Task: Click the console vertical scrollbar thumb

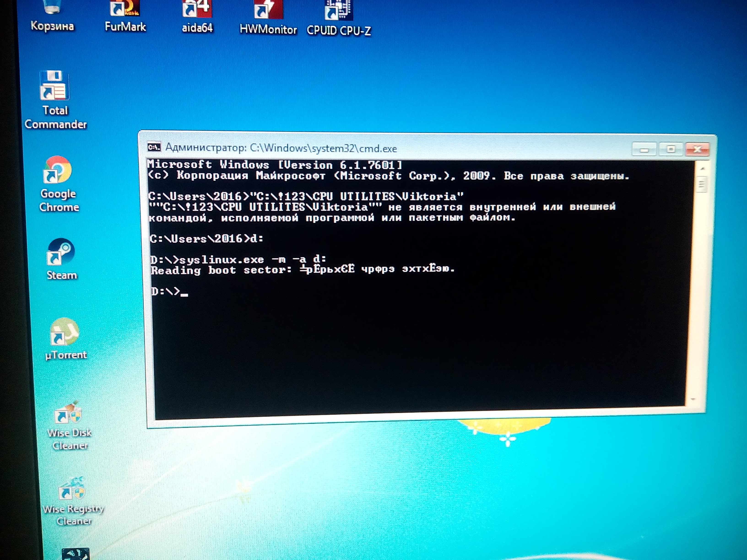Action: point(701,185)
